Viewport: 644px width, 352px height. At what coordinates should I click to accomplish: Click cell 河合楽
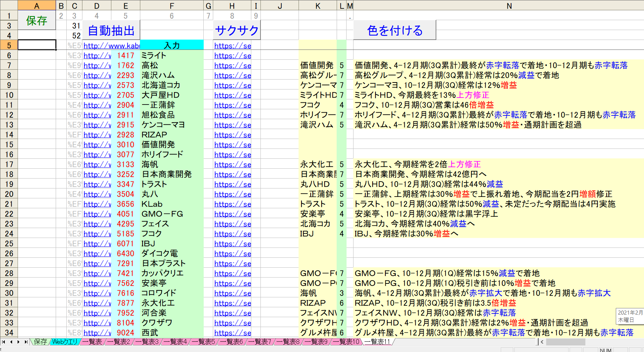point(172,313)
